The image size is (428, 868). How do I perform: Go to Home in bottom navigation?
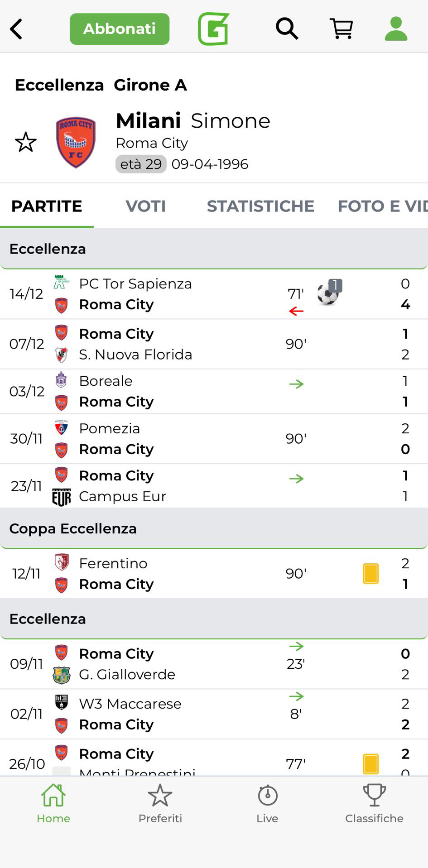(53, 804)
